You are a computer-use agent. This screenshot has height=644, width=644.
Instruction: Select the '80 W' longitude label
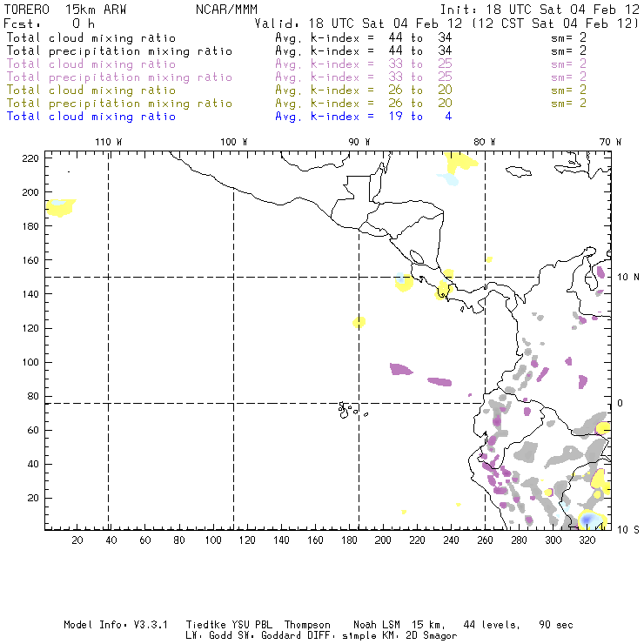[485, 142]
